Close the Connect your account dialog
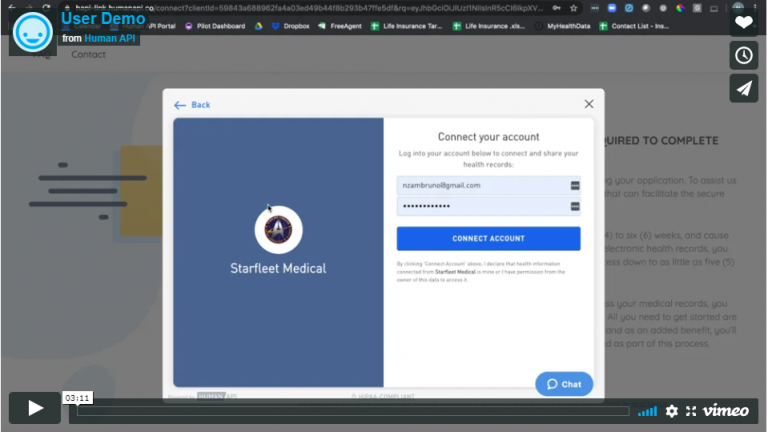This screenshot has width=768, height=432. pos(588,104)
